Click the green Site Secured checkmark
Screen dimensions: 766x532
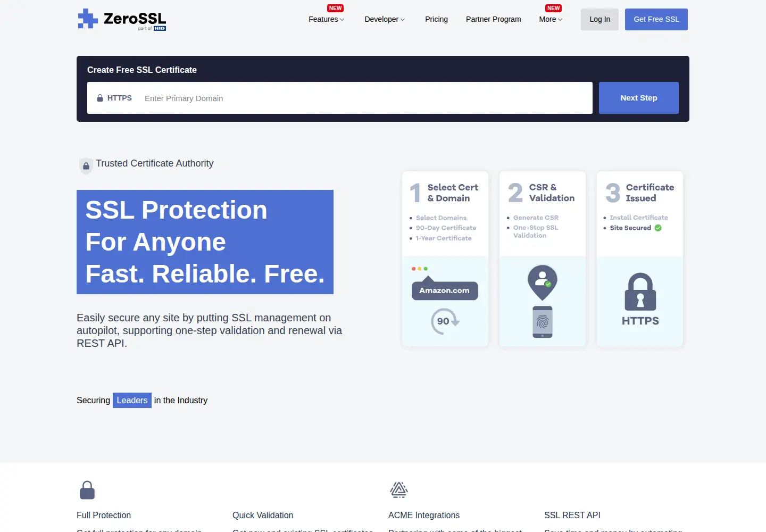click(x=658, y=228)
